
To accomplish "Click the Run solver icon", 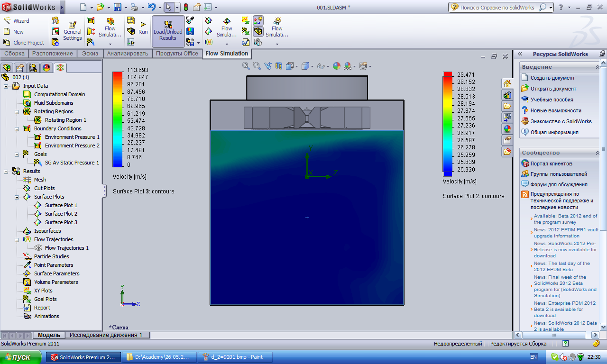I will (143, 28).
